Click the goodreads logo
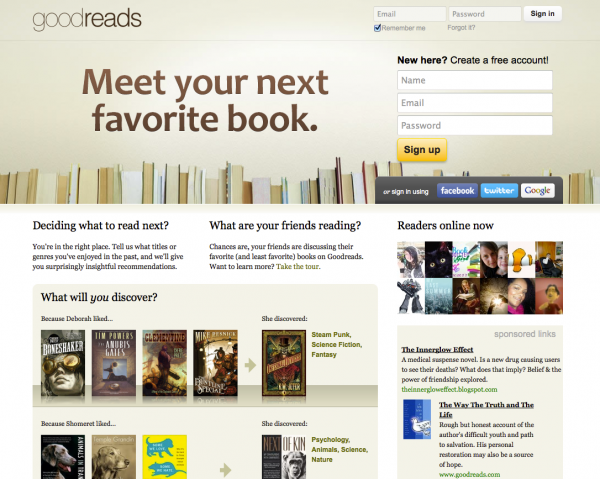 point(87,19)
